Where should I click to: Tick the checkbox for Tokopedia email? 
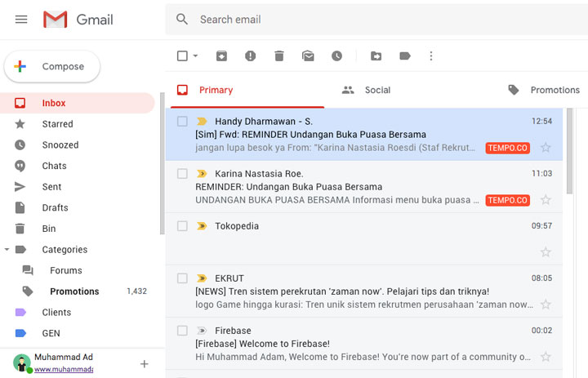point(182,226)
